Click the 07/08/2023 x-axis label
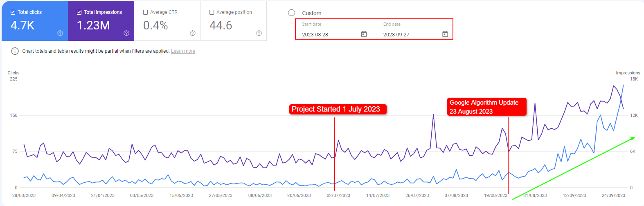This screenshot has width=644, height=206. [x=456, y=195]
